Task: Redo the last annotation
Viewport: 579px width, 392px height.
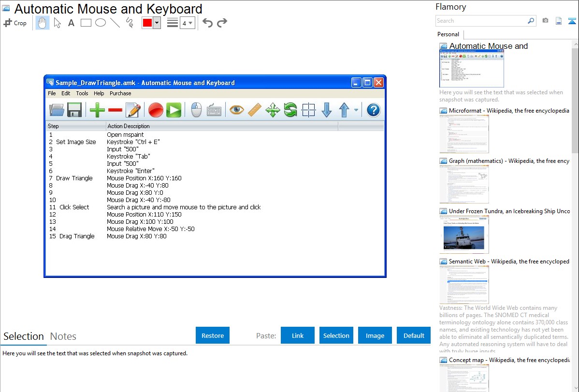Action: tap(222, 23)
